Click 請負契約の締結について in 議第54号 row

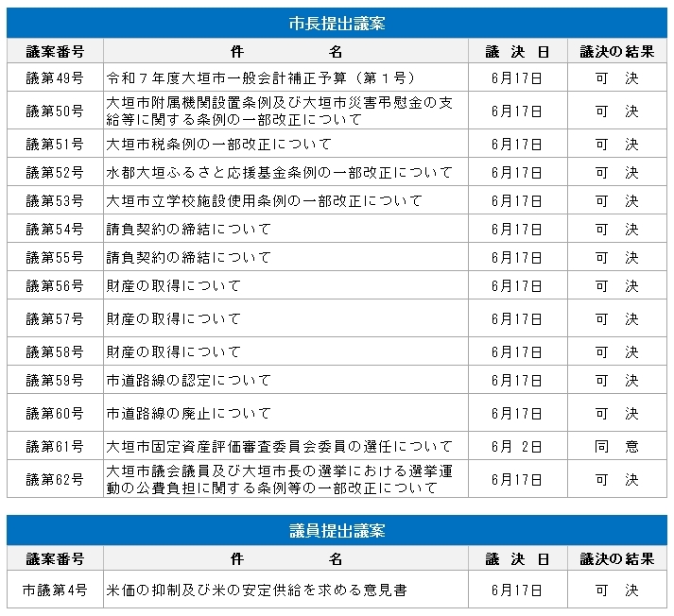pyautogui.click(x=189, y=229)
